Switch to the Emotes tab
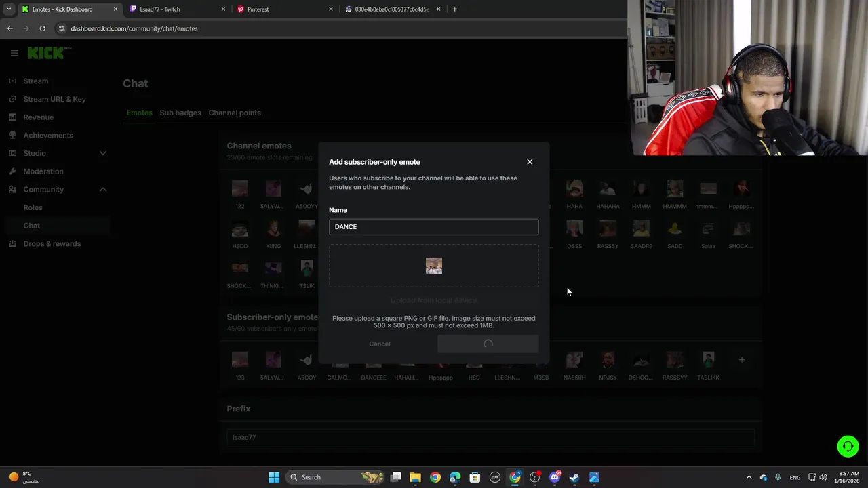 [x=139, y=113]
